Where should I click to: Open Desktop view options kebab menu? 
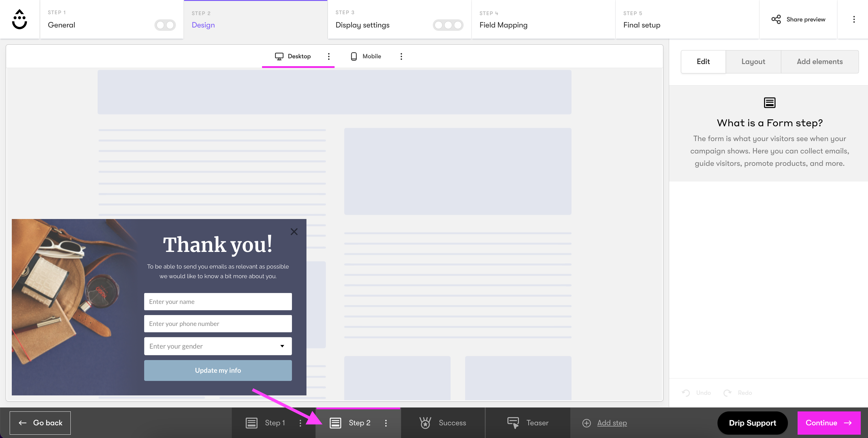point(329,56)
